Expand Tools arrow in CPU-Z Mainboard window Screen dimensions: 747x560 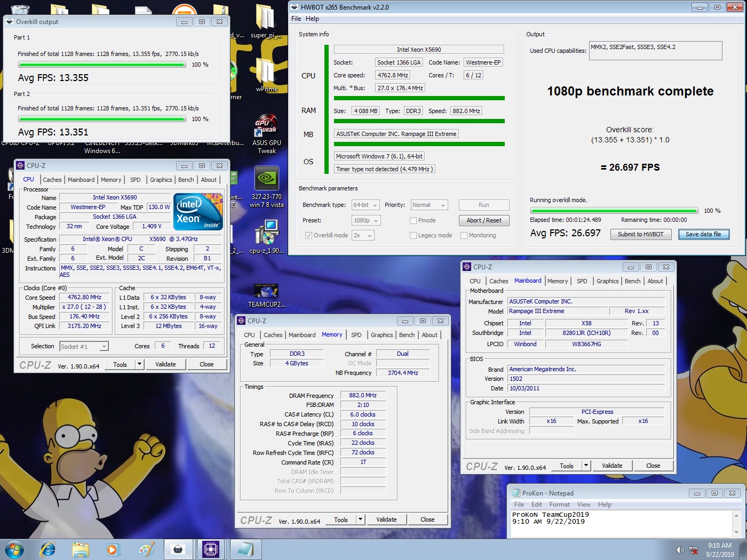[x=586, y=466]
